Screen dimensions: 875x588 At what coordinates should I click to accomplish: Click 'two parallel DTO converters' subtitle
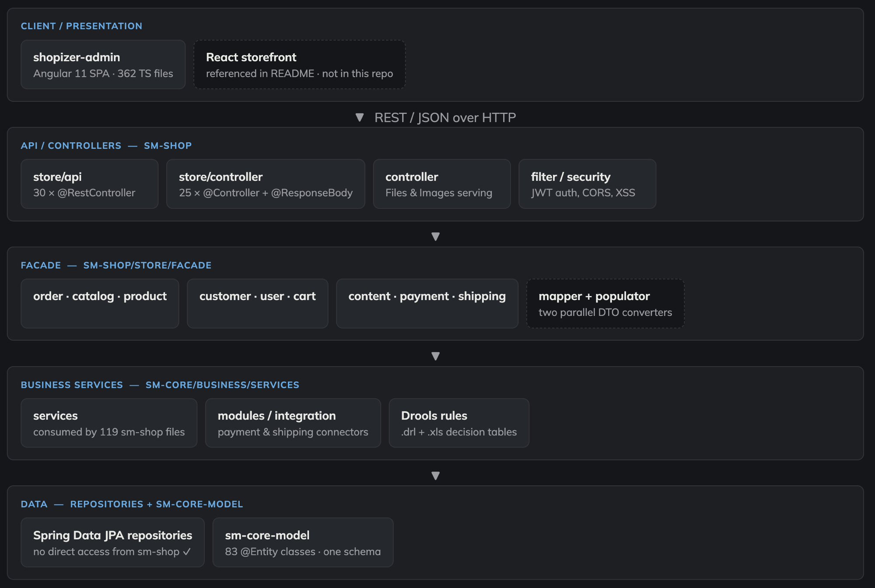[x=605, y=312]
